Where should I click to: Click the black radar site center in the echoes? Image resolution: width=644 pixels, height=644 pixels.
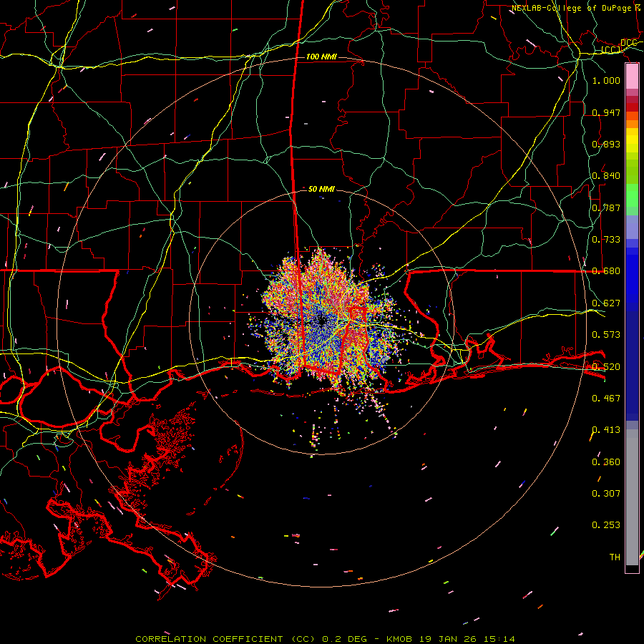tap(322, 321)
